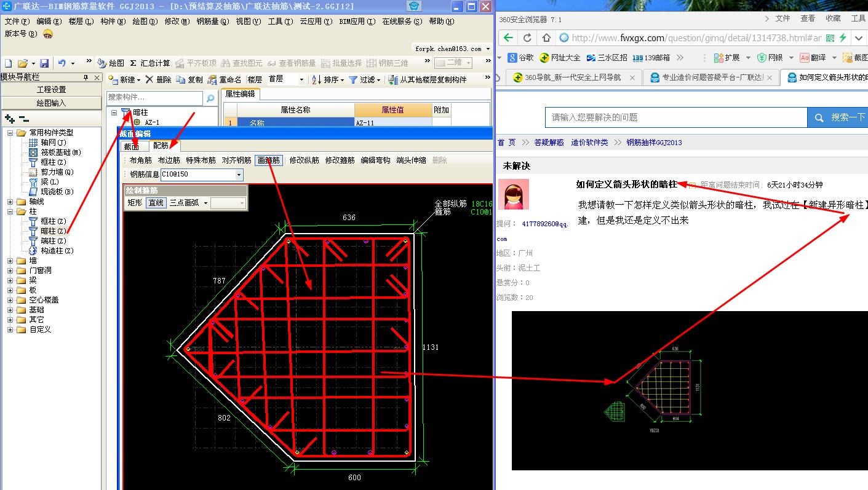Viewport: 868px width, 490px height.
Task: Select the 暗柱(Z) item in navigation tree
Action: [x=48, y=231]
